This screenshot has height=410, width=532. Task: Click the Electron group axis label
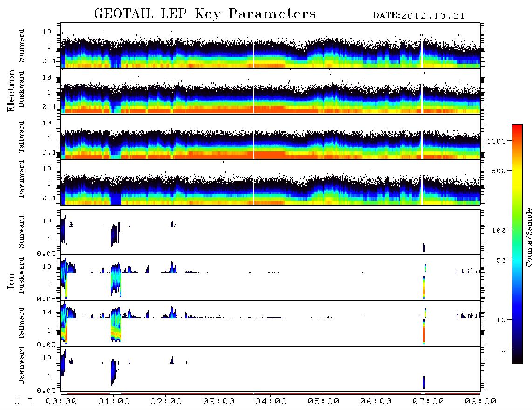coord(11,91)
